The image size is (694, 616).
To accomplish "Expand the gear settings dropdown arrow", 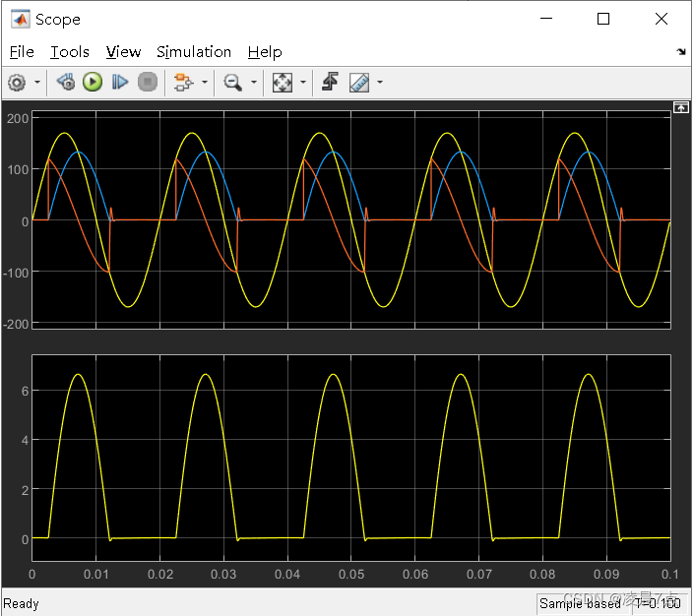I will (37, 82).
